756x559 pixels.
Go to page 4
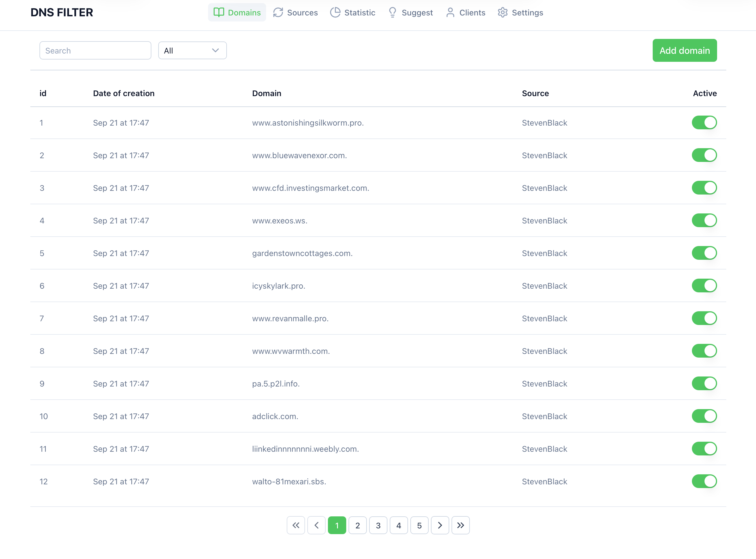pos(399,525)
